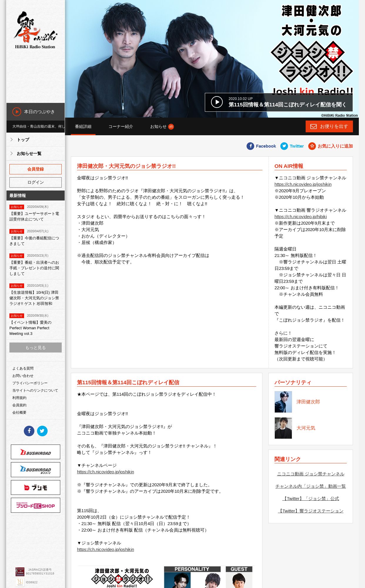The image size is (365, 588).
Task: Click the sidebar Facebook round icon
Action: (x=29, y=431)
